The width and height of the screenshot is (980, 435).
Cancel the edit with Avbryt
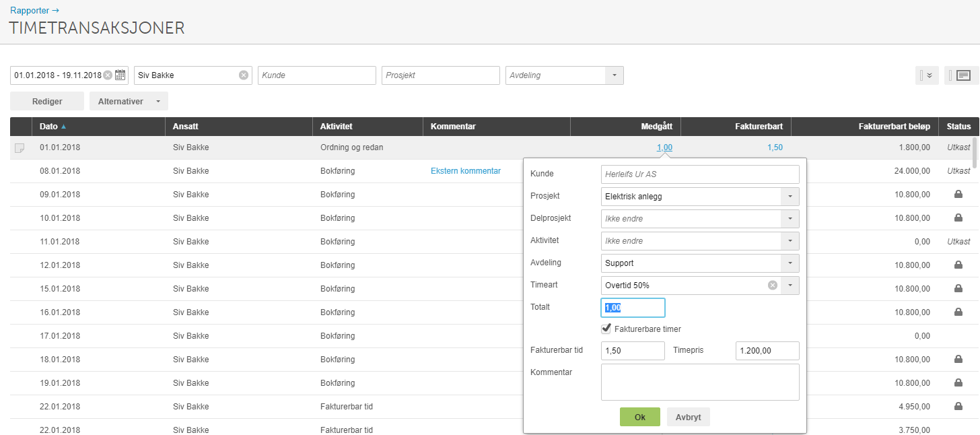[x=689, y=417]
